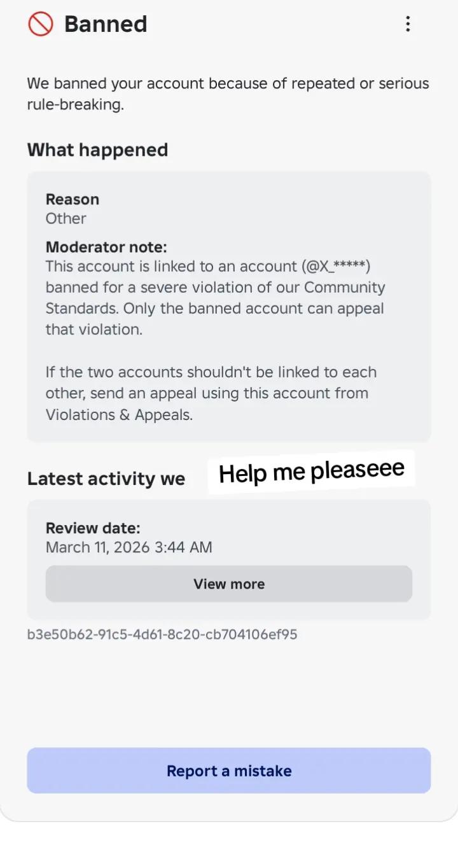Tap the View more button
Screen dimensions: 458x868
click(x=229, y=584)
